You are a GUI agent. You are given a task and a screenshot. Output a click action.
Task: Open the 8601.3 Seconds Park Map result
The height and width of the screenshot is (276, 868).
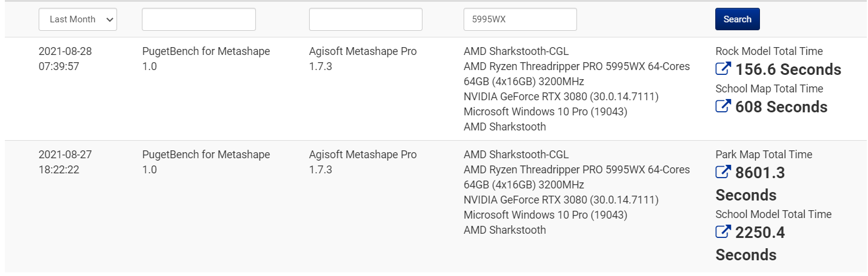click(759, 173)
